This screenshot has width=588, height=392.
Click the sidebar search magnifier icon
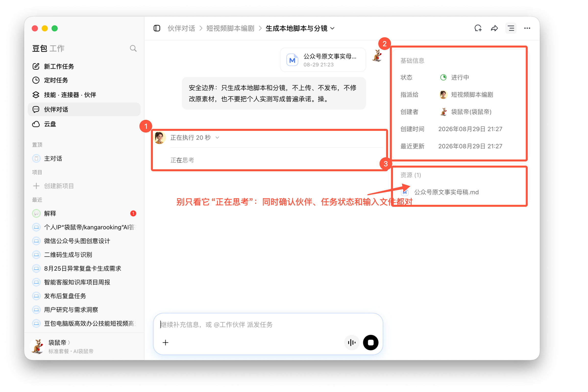[133, 48]
